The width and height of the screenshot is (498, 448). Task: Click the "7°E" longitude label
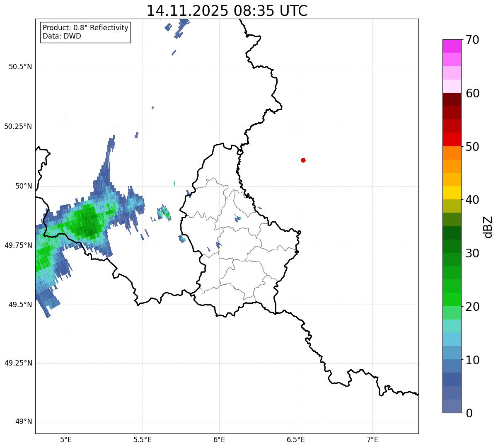[372, 439]
